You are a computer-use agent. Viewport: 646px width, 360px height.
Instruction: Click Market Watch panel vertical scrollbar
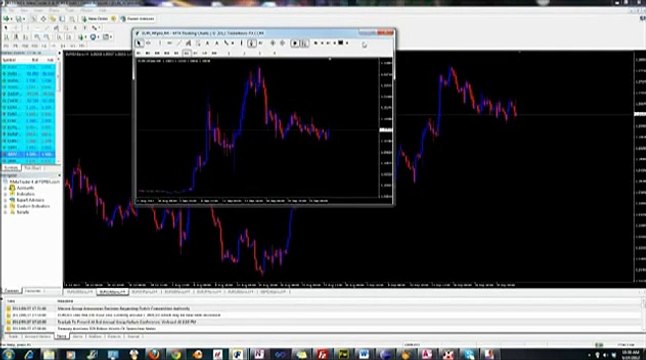[x=59, y=78]
